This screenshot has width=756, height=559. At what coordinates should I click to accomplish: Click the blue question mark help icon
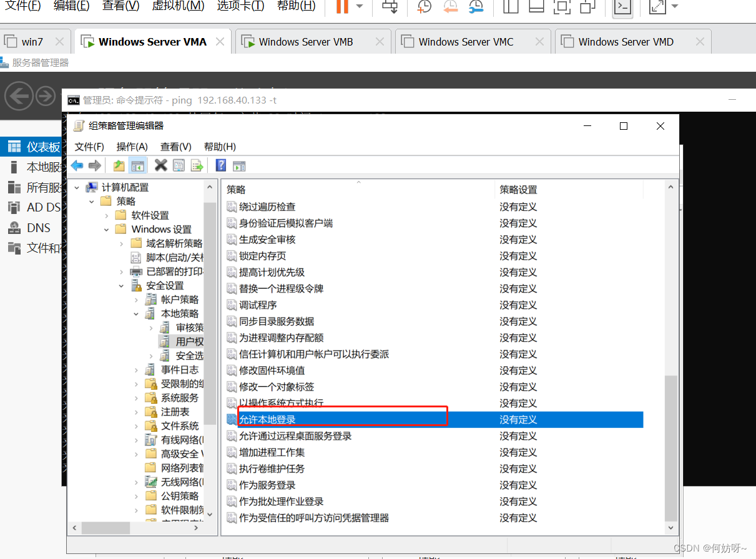220,165
